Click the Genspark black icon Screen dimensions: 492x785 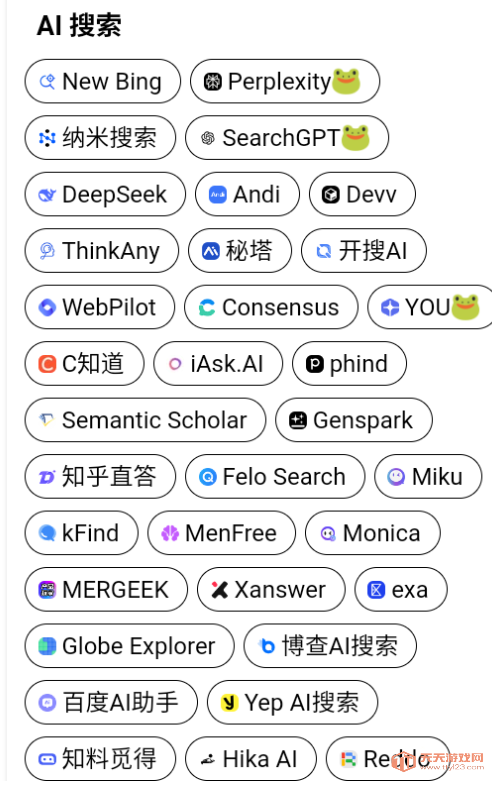point(298,421)
